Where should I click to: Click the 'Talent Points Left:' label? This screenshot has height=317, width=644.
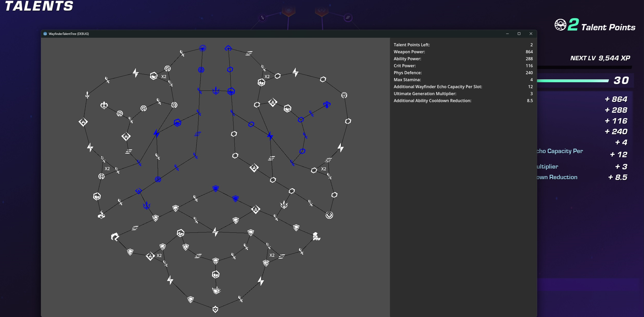(x=412, y=45)
